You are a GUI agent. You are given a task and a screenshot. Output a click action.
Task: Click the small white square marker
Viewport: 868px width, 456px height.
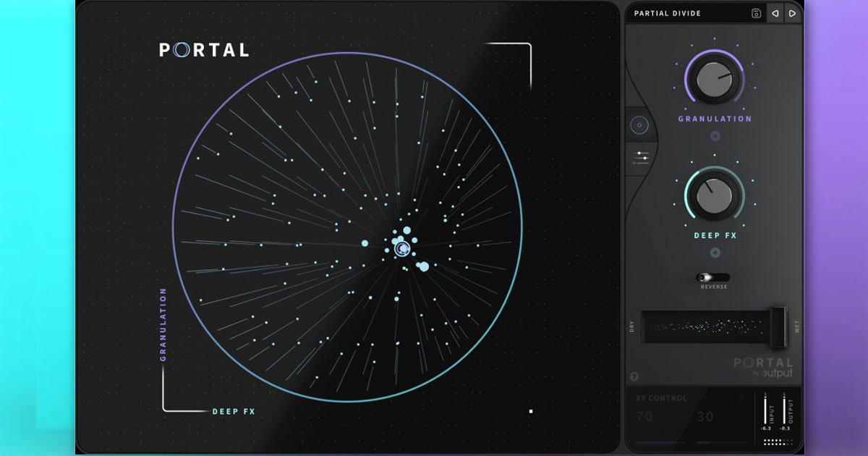tap(531, 411)
